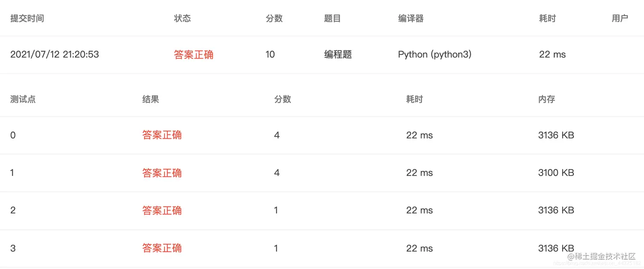Viewport: 644px width, 269px height.
Task: Click the 测试点 column header
Action: (x=23, y=99)
